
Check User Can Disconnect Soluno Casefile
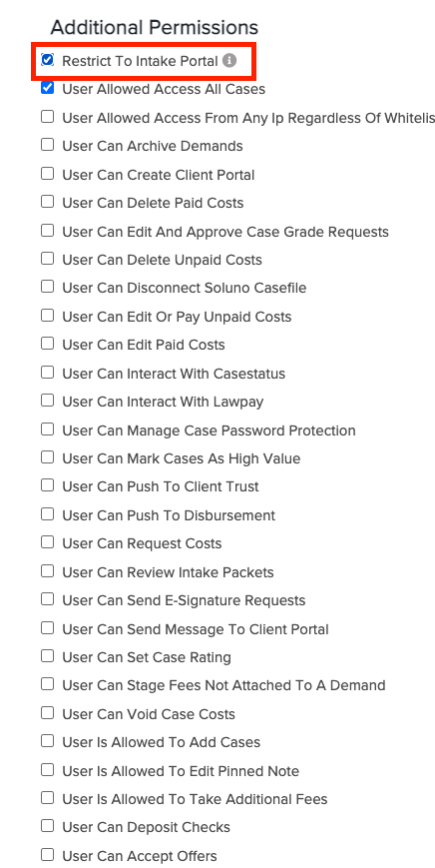point(48,287)
